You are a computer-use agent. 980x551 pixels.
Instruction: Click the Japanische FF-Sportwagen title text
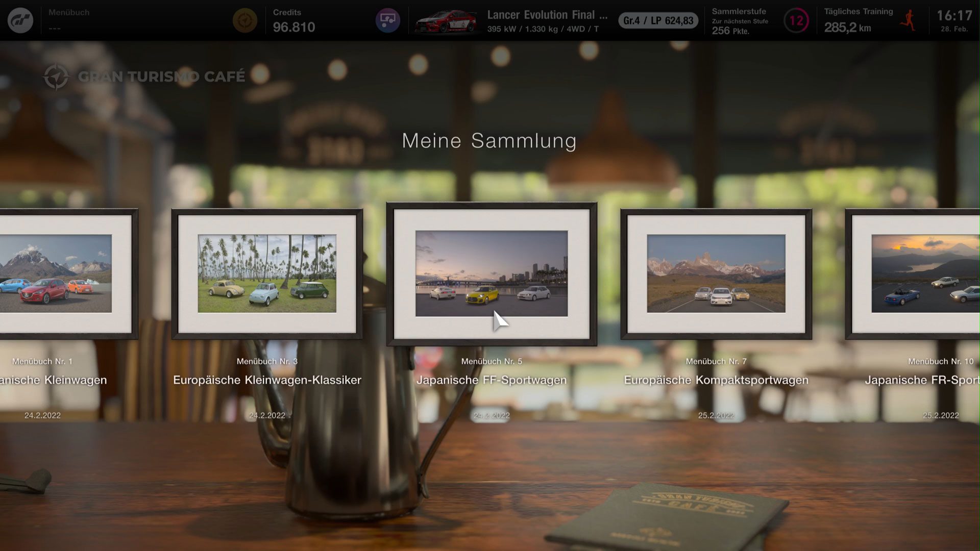[492, 380]
